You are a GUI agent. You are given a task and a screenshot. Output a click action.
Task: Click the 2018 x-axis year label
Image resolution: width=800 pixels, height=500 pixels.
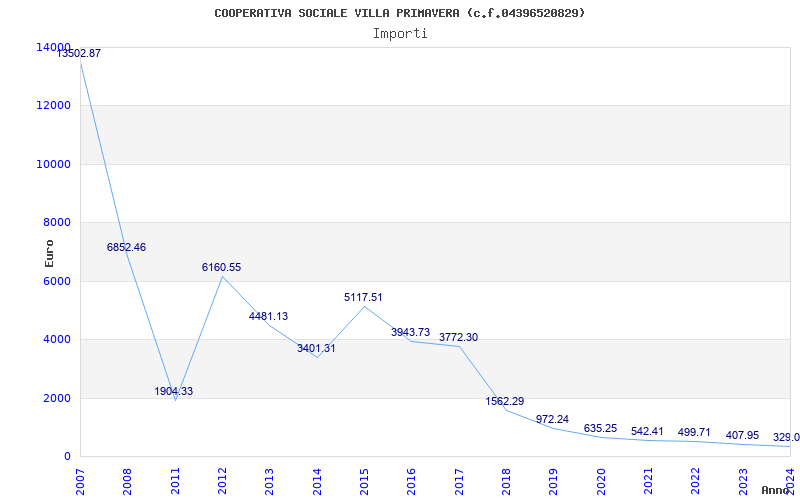506,482
